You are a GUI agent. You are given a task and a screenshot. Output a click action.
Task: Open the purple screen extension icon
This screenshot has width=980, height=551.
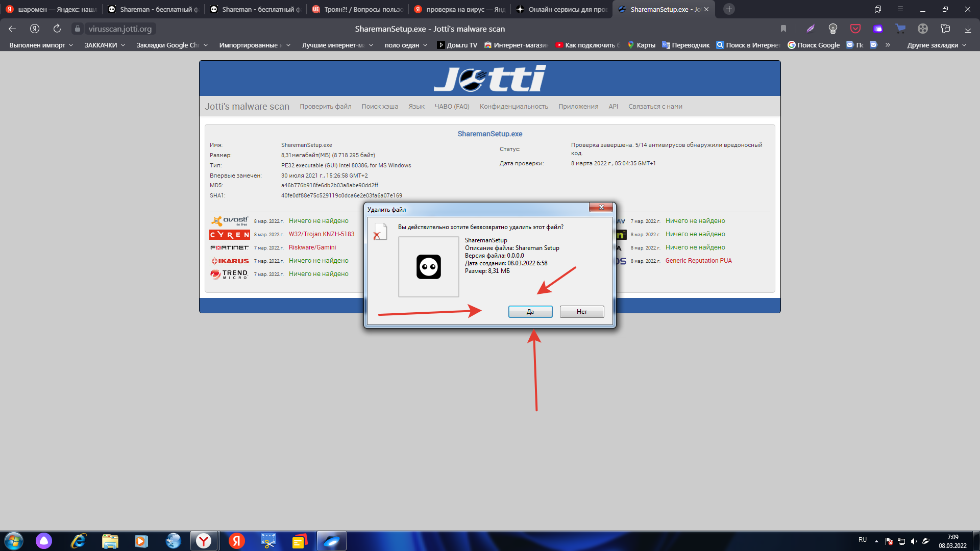coord(878,29)
